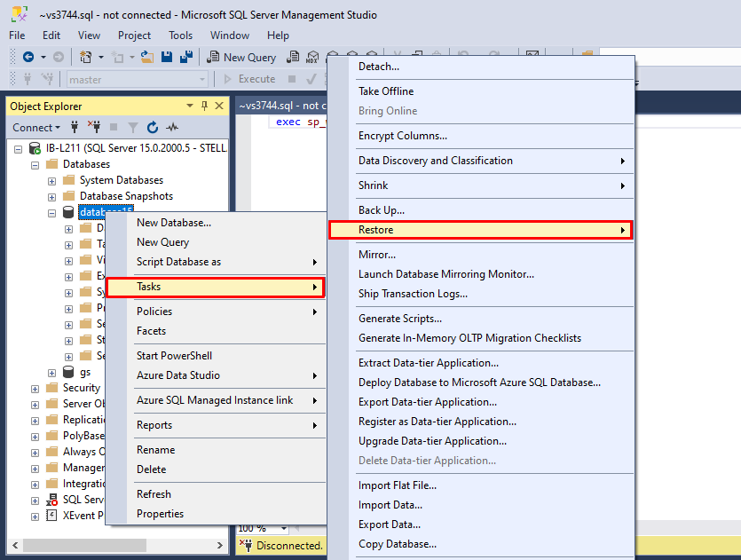Open the 100 % zoom level combo box
The width and height of the screenshot is (741, 560).
point(263,528)
